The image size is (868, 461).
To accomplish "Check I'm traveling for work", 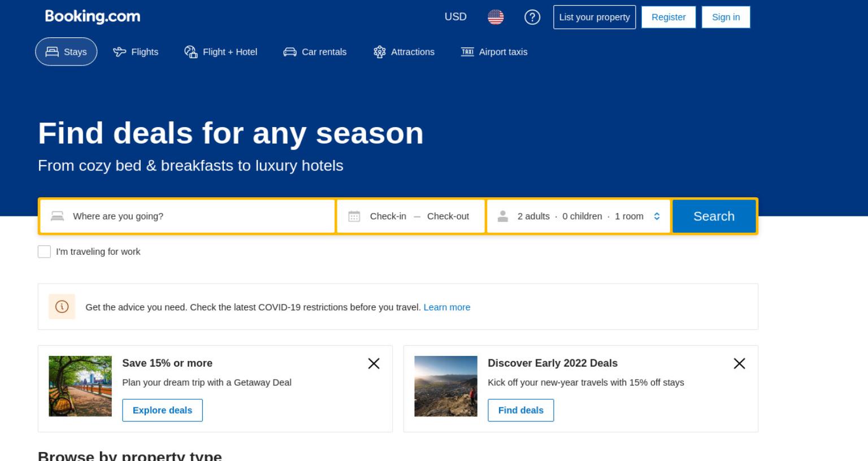I will pyautogui.click(x=44, y=251).
